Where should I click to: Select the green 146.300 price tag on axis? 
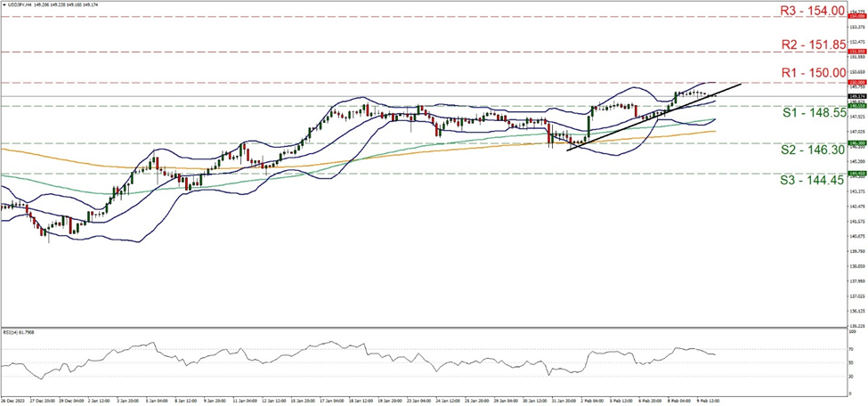point(857,143)
